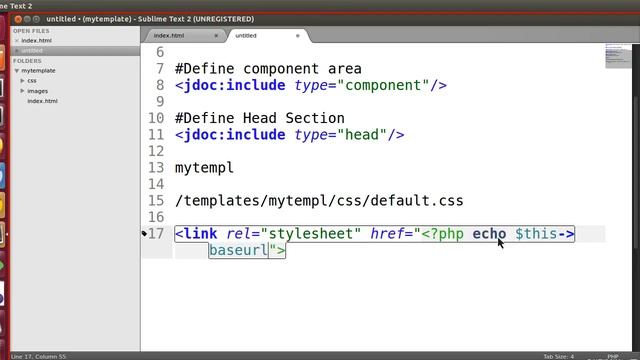Click 'baseurl' on the wrapped line

click(238, 250)
